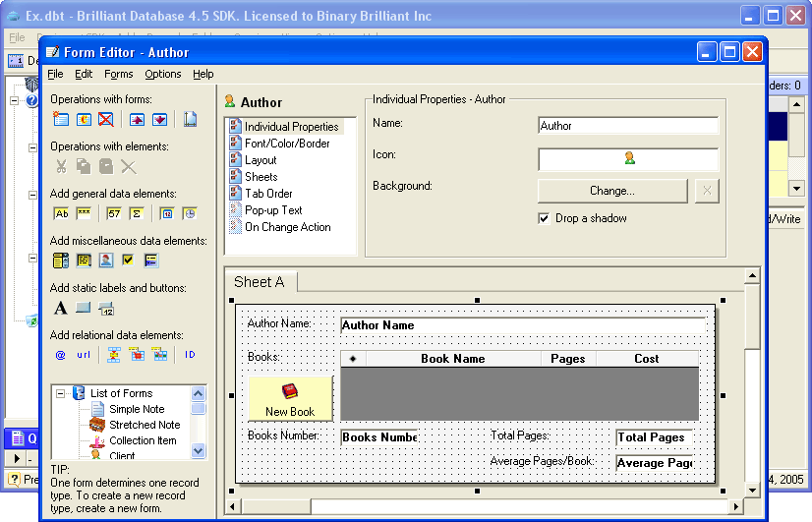The width and height of the screenshot is (812, 522).
Task: Select Sheets properties
Action: point(261,177)
